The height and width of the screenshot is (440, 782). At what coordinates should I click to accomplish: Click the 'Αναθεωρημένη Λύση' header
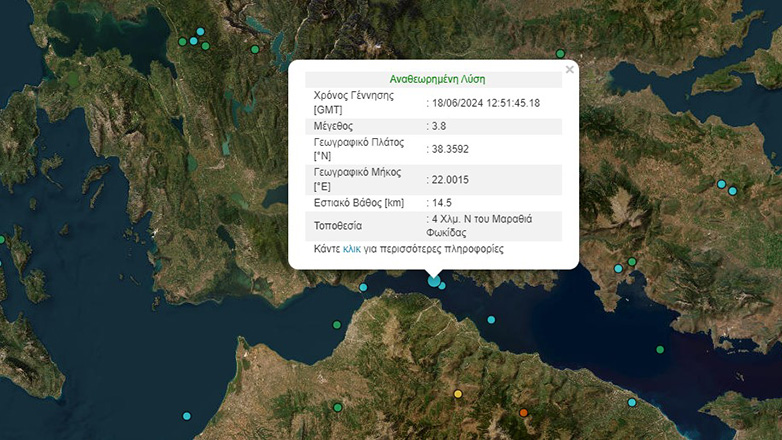(437, 79)
